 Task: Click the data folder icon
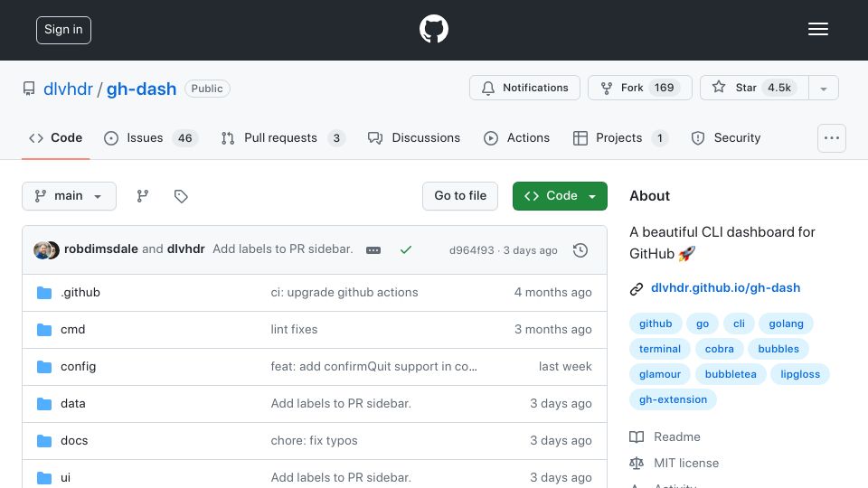click(44, 403)
